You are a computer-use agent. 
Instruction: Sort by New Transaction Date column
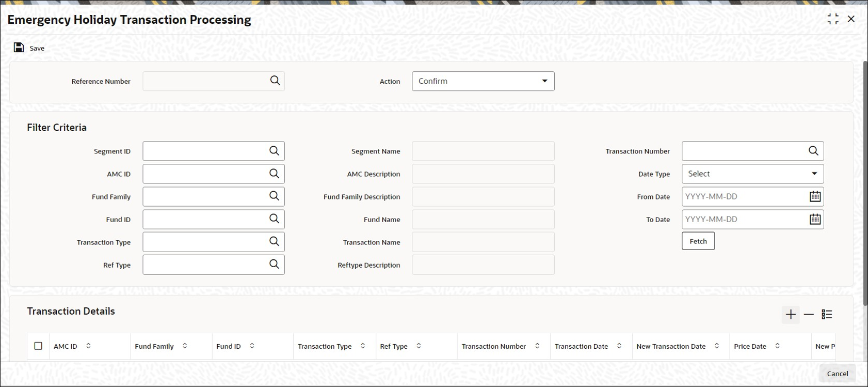click(x=717, y=346)
